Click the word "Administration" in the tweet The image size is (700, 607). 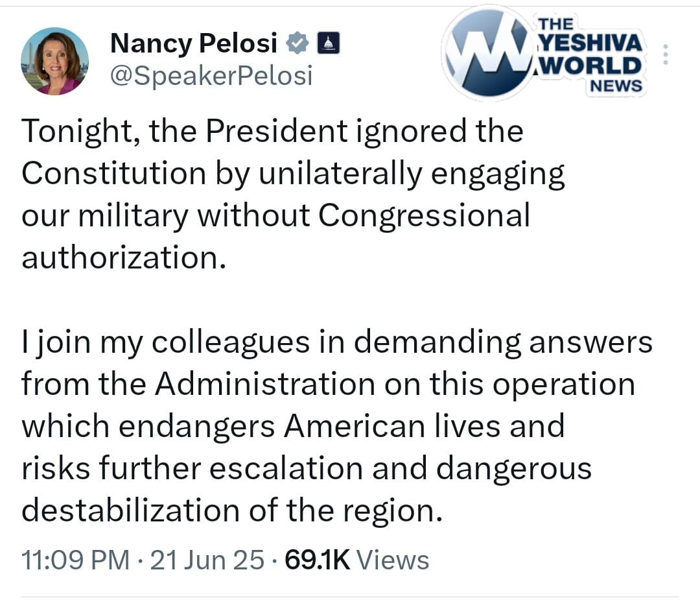point(264,384)
